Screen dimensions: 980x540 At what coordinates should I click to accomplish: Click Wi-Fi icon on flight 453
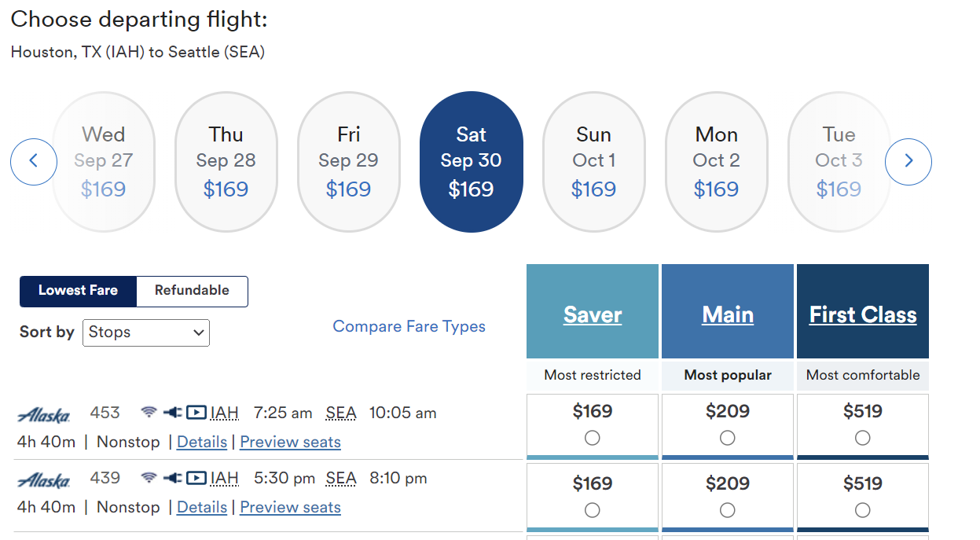tap(149, 413)
